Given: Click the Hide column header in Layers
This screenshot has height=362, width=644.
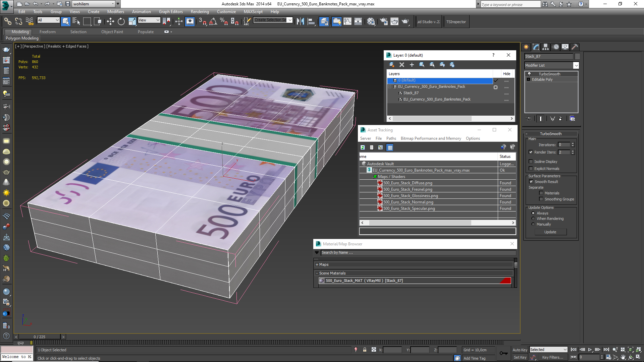Looking at the screenshot, I should click(506, 74).
